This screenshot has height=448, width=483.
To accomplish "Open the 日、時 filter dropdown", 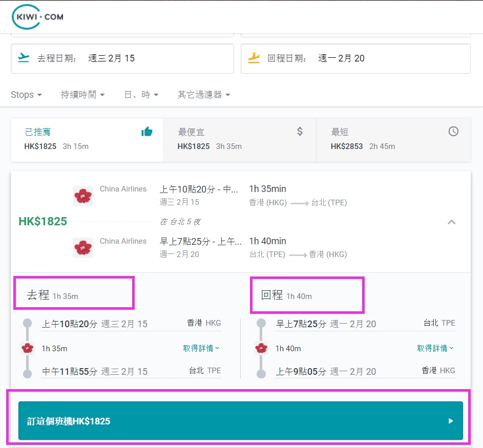I will 141,95.
